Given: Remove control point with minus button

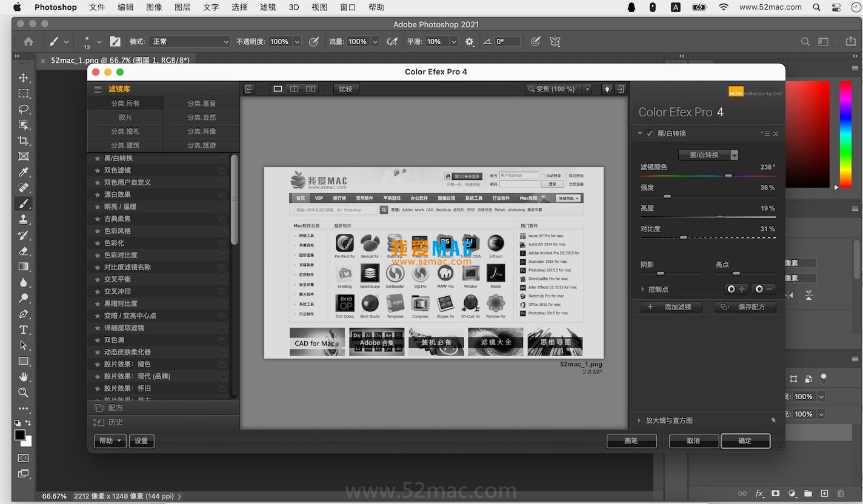Looking at the screenshot, I should coord(764,289).
